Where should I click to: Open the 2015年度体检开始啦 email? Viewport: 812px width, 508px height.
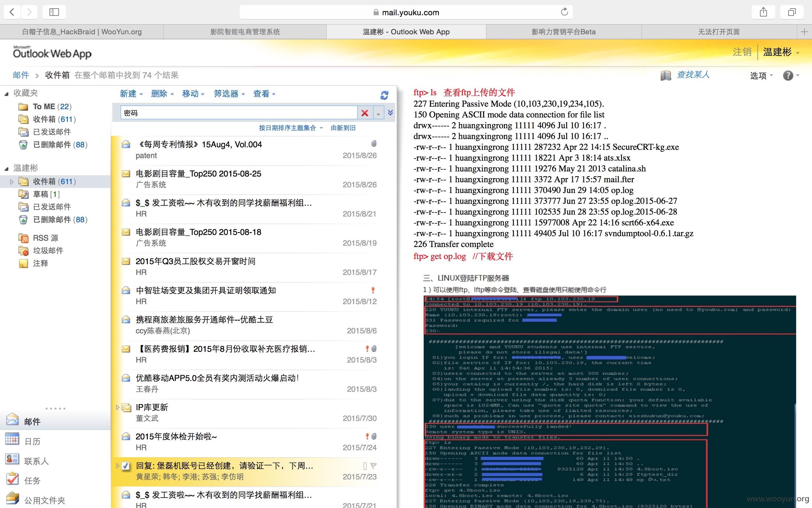tap(249, 442)
